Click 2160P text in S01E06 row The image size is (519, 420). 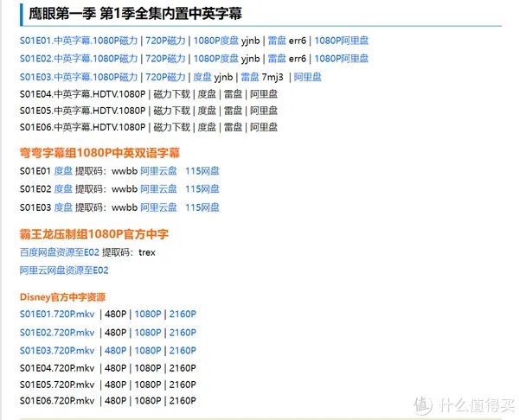(x=183, y=400)
